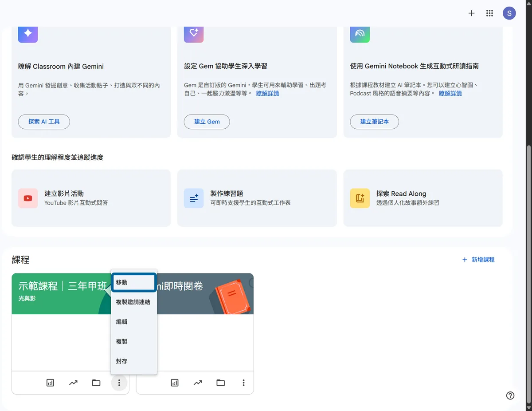This screenshot has height=411, width=532.
Task: Click the blue practice sets icon
Action: (194, 198)
